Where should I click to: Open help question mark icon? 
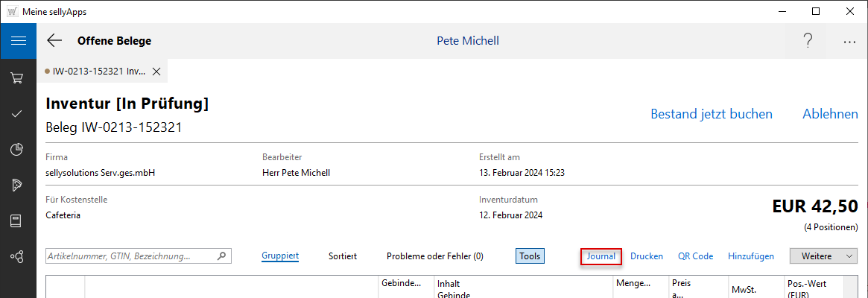[808, 41]
